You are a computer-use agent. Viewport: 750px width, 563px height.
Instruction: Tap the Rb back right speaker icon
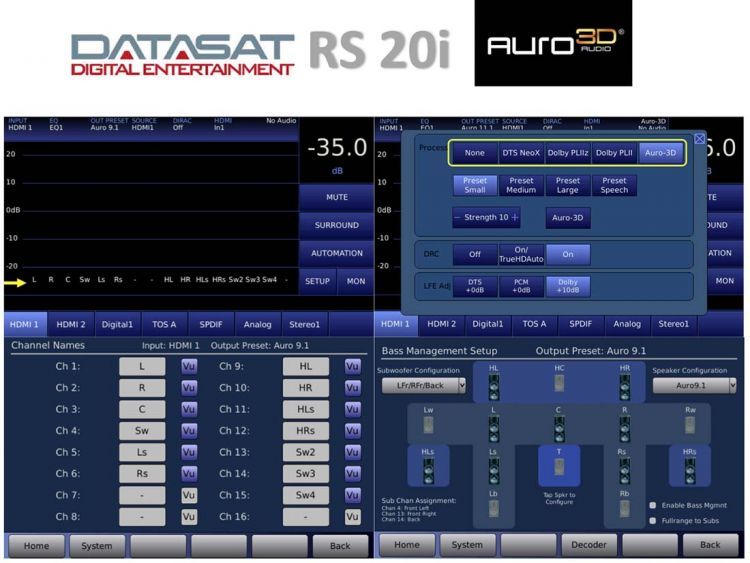click(625, 508)
